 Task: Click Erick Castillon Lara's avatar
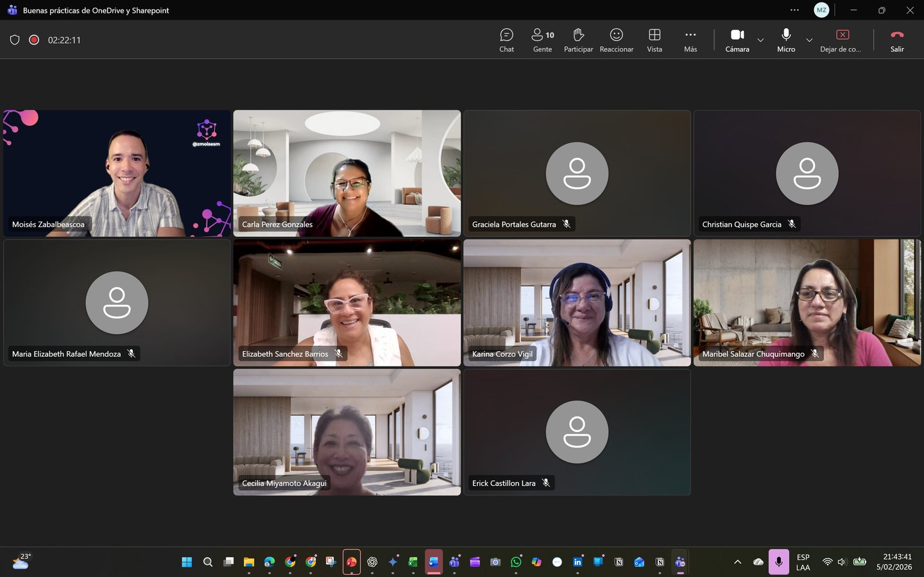click(577, 432)
